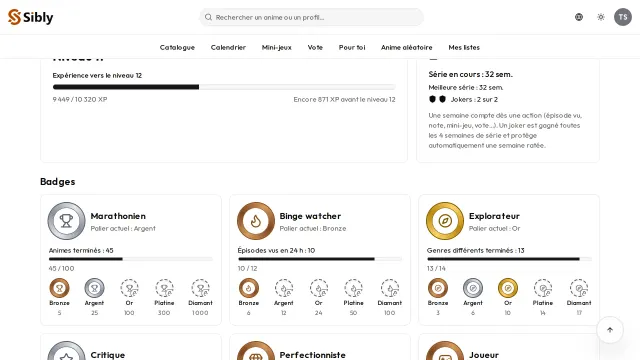Click the Marathonien badge title
The height and width of the screenshot is (360, 640).
(118, 216)
